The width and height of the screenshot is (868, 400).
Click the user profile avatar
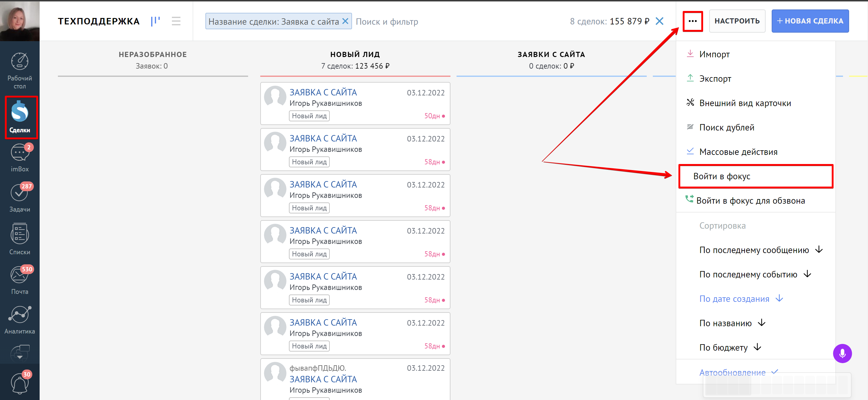point(20,21)
